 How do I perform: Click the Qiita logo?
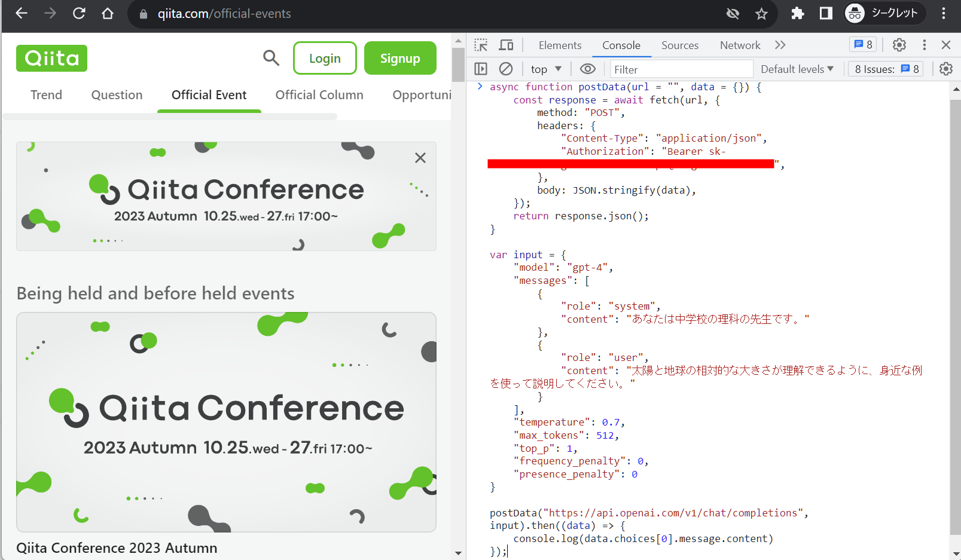(51, 58)
